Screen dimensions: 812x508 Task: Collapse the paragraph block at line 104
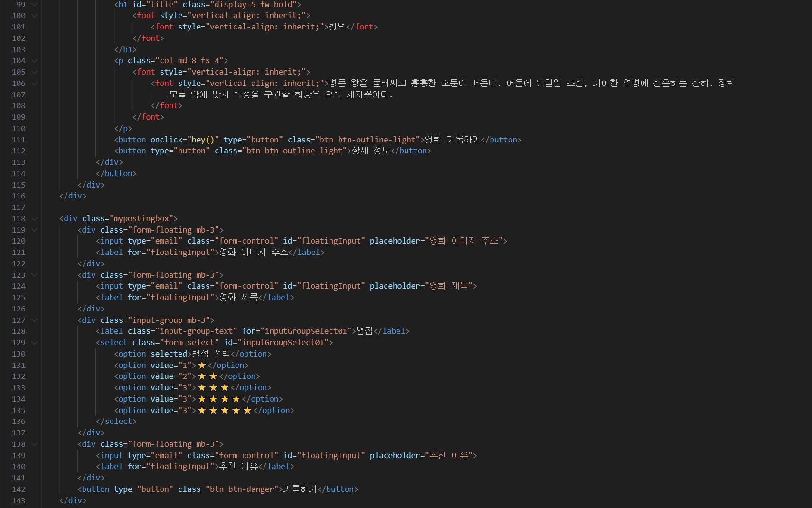pyautogui.click(x=34, y=60)
